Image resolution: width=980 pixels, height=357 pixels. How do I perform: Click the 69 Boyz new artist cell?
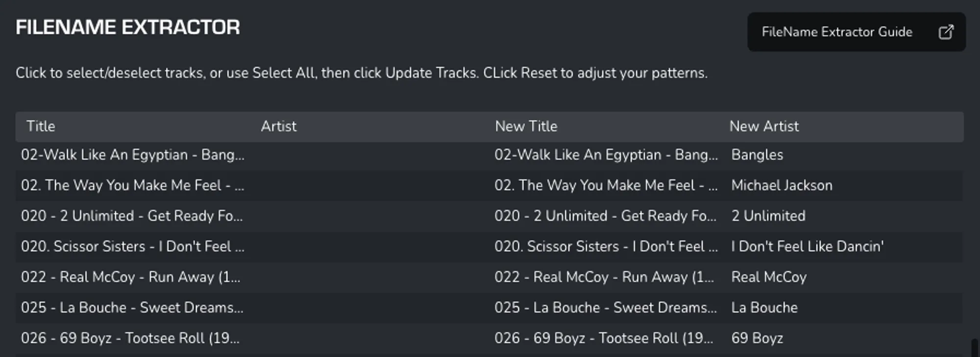(757, 338)
